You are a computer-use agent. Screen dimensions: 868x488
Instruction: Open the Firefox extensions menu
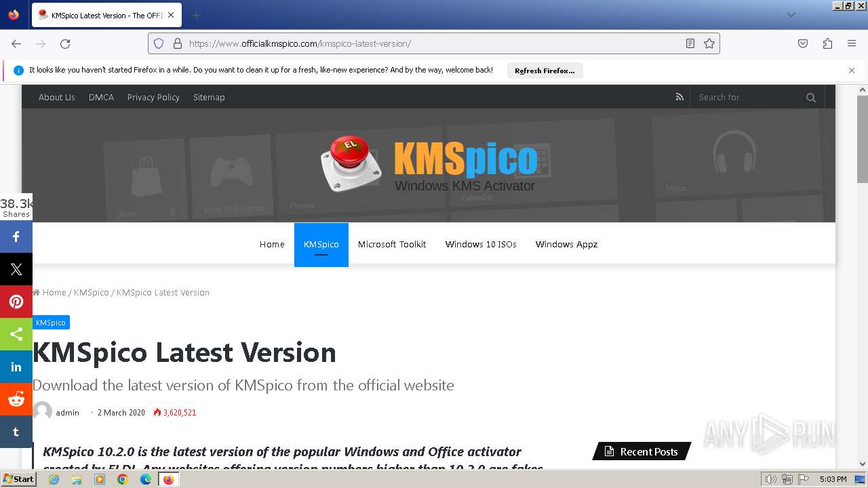click(x=827, y=43)
